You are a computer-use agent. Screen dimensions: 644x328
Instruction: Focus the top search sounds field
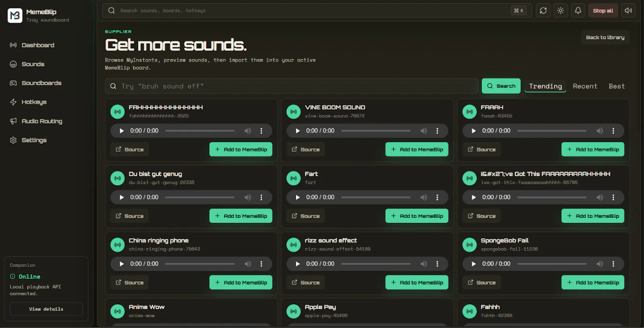pyautogui.click(x=317, y=10)
